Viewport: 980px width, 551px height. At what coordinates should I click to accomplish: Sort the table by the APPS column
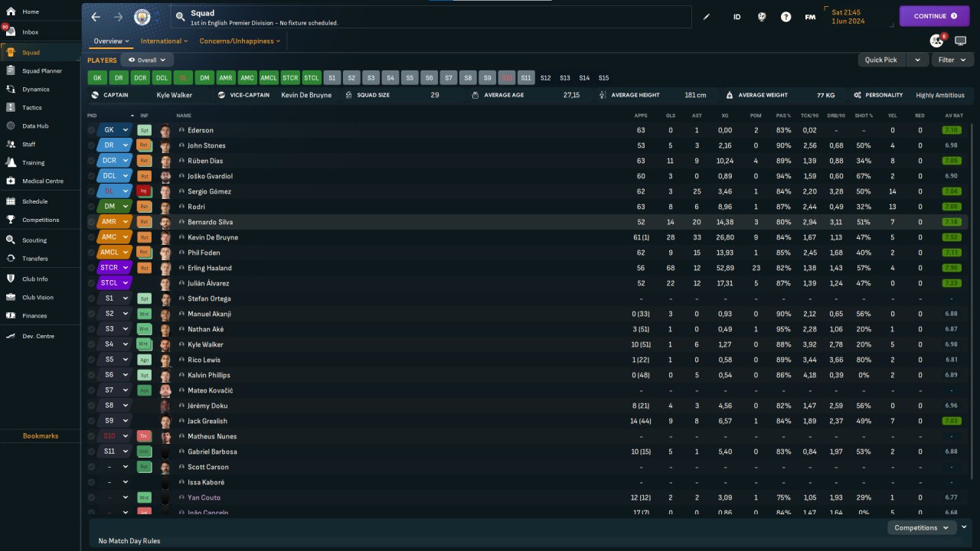point(641,116)
